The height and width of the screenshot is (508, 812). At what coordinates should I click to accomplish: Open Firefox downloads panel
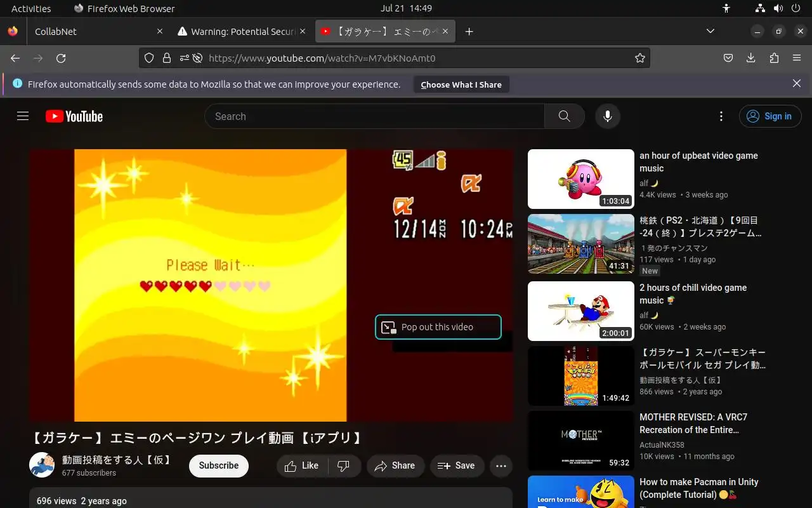point(751,58)
